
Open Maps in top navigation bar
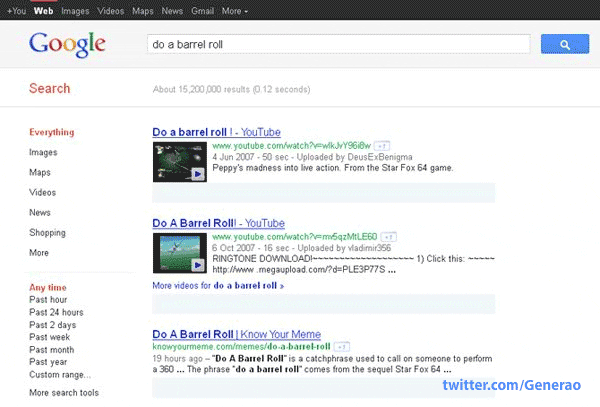143,11
